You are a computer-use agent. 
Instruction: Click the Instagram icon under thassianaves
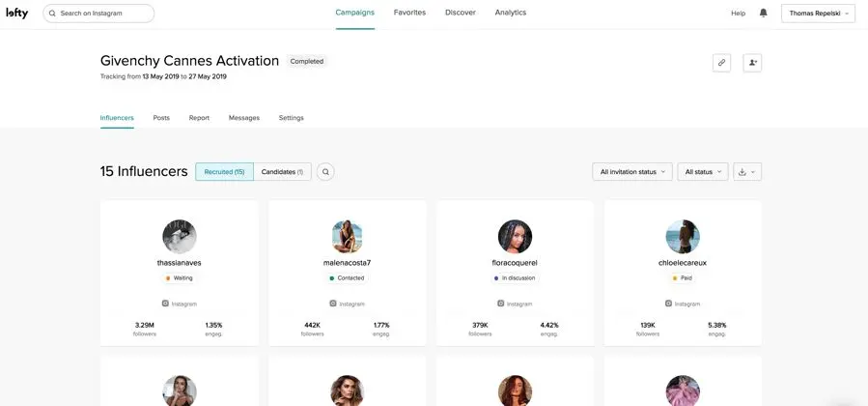coord(165,304)
